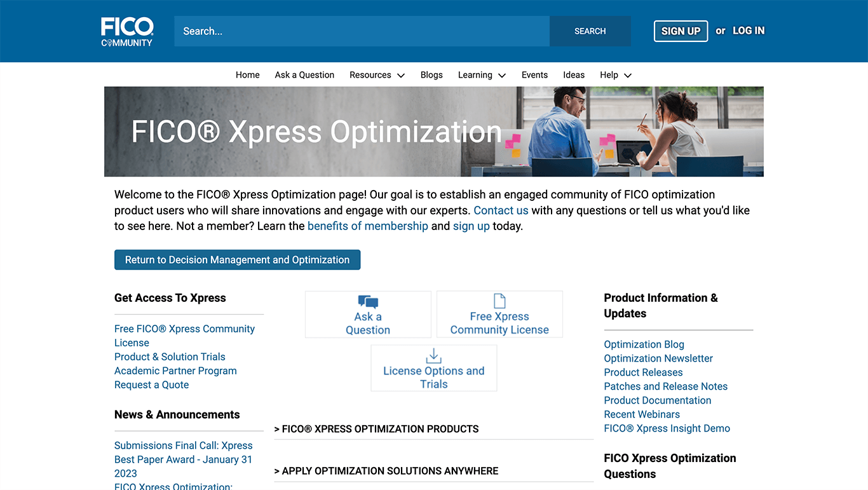Expand the Help dropdown menu

(x=616, y=75)
